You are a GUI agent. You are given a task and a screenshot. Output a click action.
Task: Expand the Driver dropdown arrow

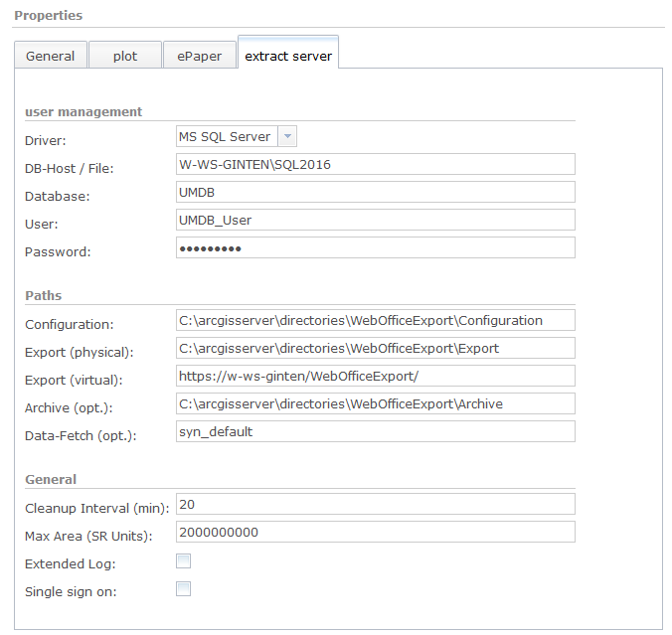pyautogui.click(x=286, y=137)
